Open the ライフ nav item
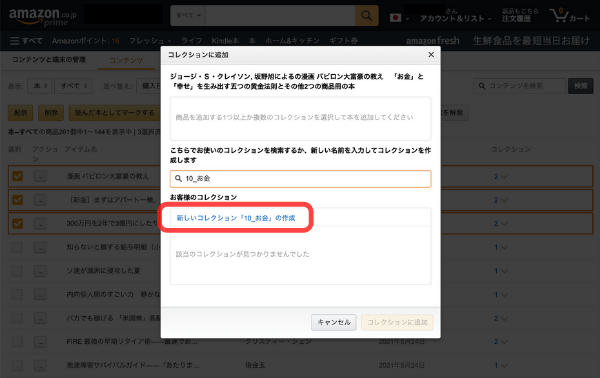Screen dimensions: 600x378 point(192,41)
